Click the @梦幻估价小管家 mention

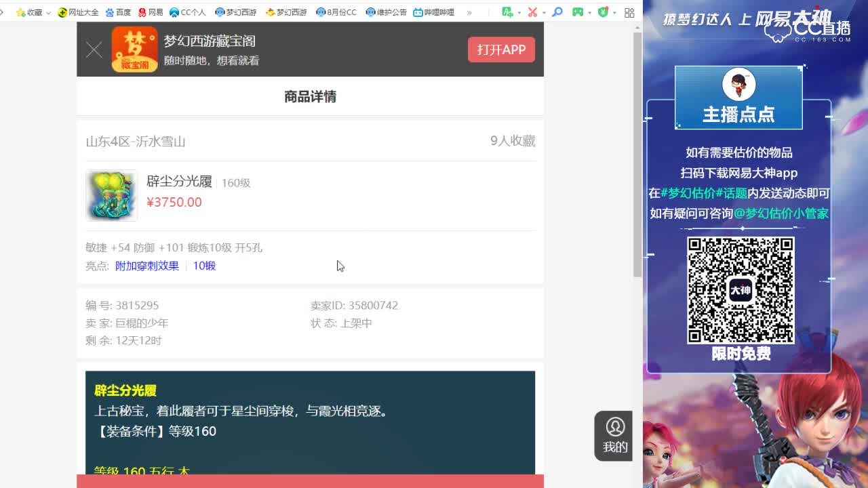[x=781, y=213]
